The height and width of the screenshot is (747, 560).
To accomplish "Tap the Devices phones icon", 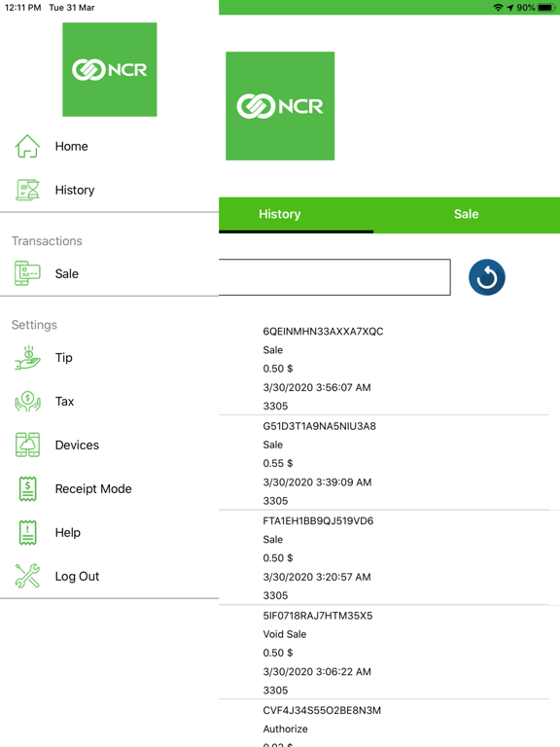I will point(27,445).
